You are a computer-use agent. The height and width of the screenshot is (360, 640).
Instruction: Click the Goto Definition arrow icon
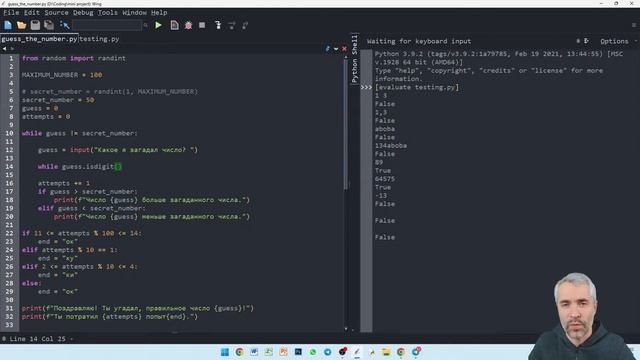64,25
